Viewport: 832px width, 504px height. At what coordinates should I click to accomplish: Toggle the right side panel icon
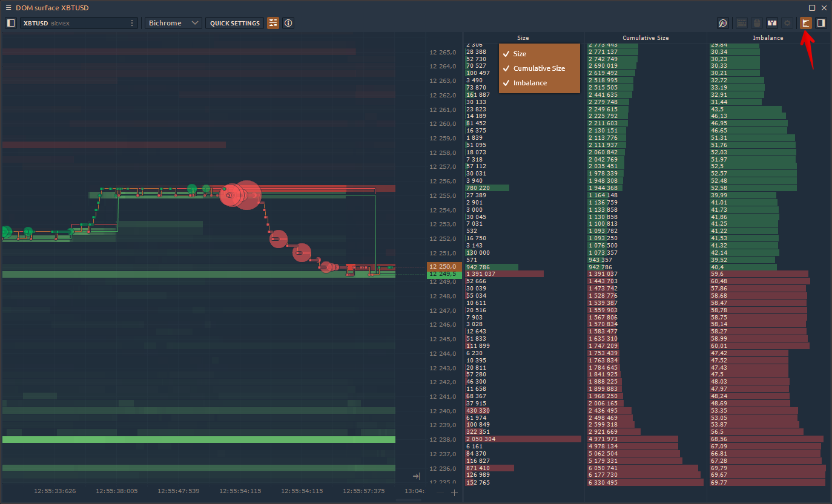click(x=821, y=23)
